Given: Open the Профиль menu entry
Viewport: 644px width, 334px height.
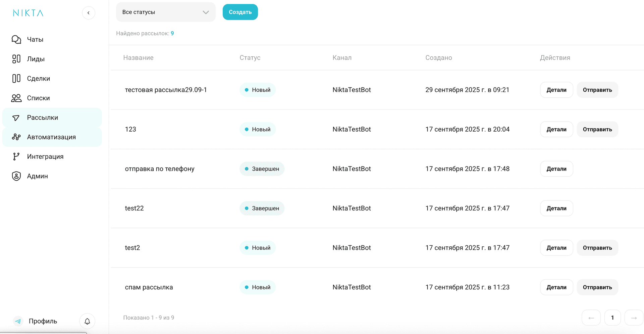Looking at the screenshot, I should pos(43,321).
